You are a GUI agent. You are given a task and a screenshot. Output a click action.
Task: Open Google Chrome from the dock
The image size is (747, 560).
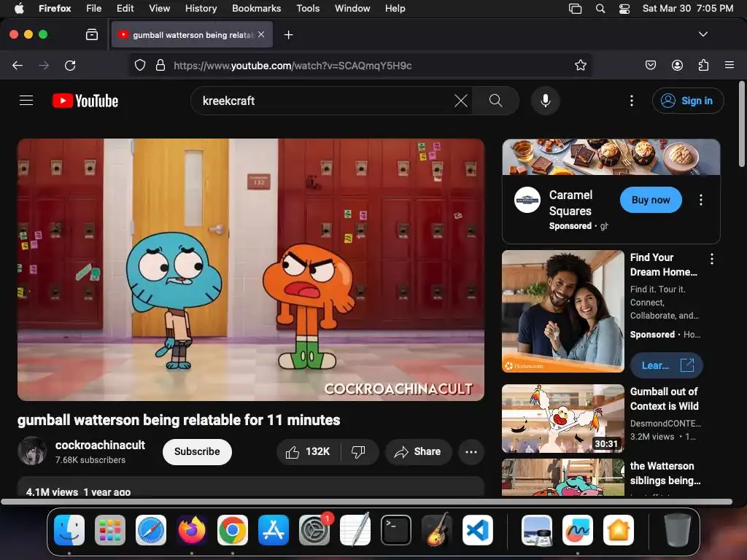[x=233, y=530]
